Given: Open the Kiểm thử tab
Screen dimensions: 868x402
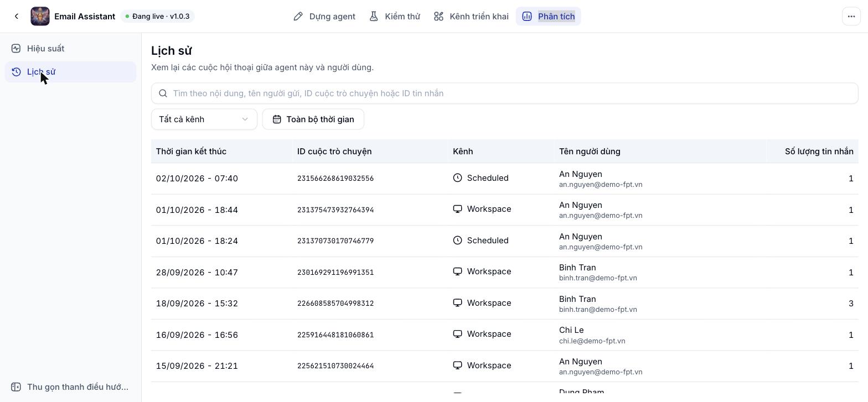Looking at the screenshot, I should pos(395,17).
